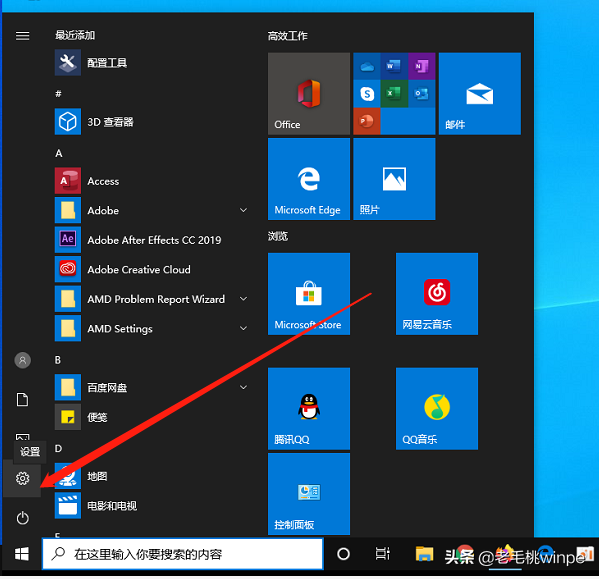Open PowerPoint in the Office tile group
The height and width of the screenshot is (579, 599).
[x=367, y=121]
